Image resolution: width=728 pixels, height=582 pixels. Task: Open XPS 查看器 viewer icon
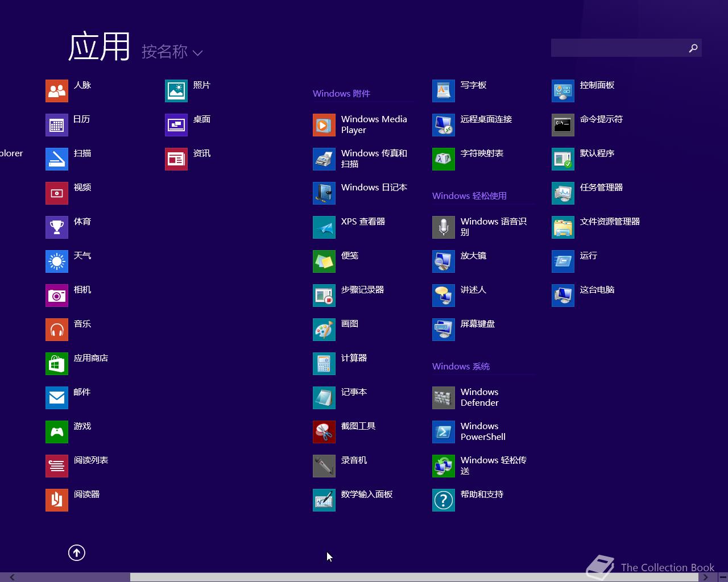coord(324,227)
